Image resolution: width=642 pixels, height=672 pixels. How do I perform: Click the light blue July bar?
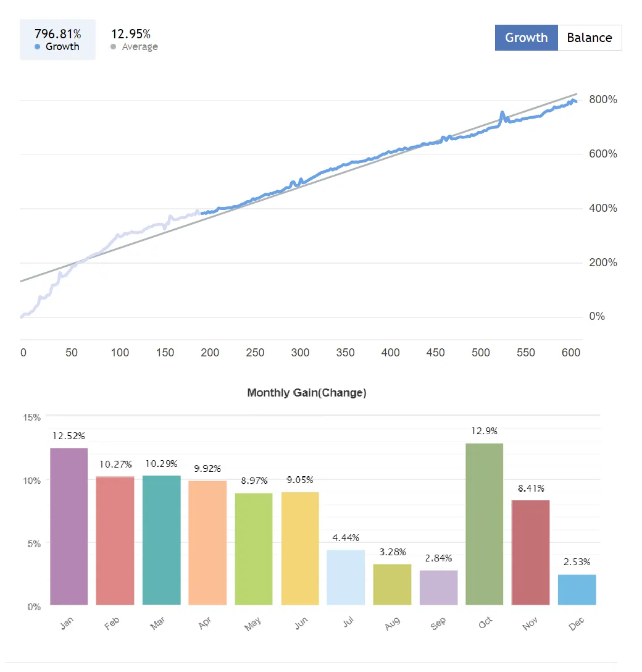[x=346, y=577]
